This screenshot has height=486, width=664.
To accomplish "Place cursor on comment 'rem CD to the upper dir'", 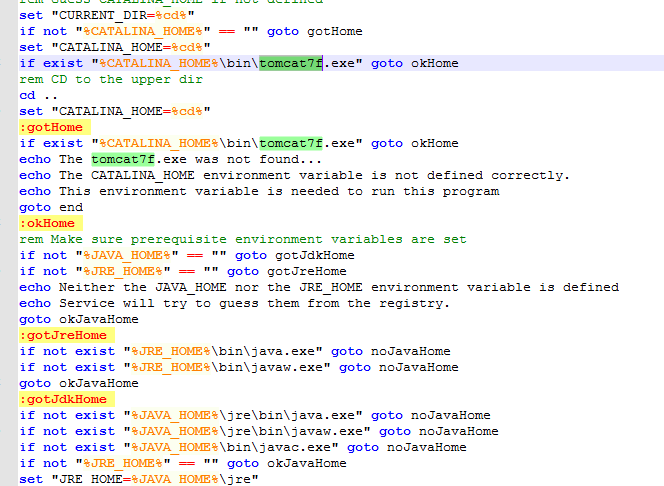I will [x=111, y=79].
